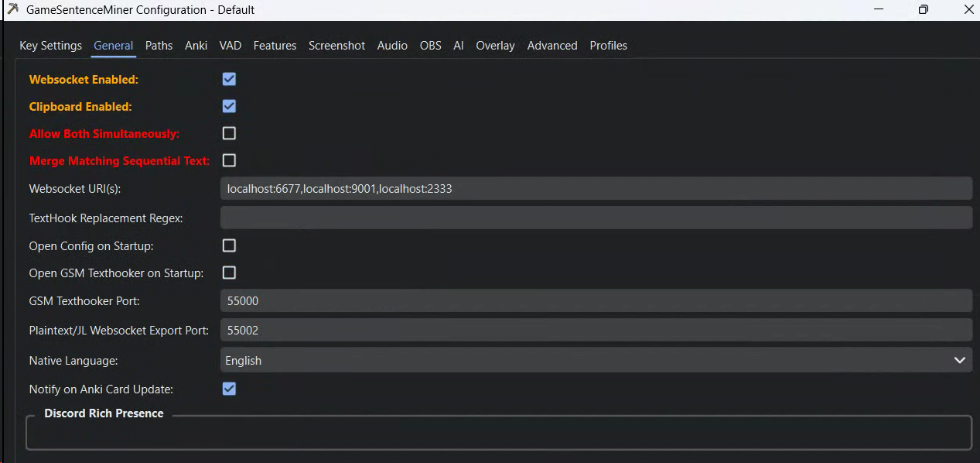
Task: Click the pickaxe app icon in title bar
Action: (x=12, y=10)
